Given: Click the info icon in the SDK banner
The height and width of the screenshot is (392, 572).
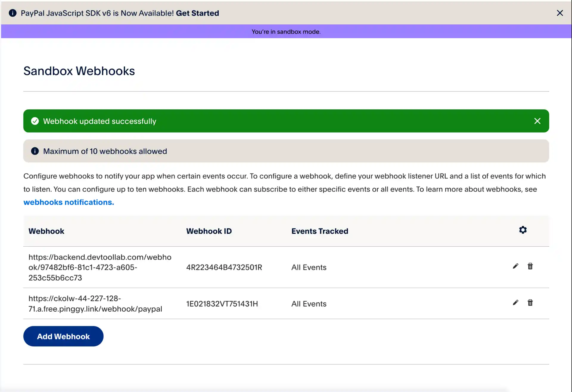Looking at the screenshot, I should click(13, 13).
